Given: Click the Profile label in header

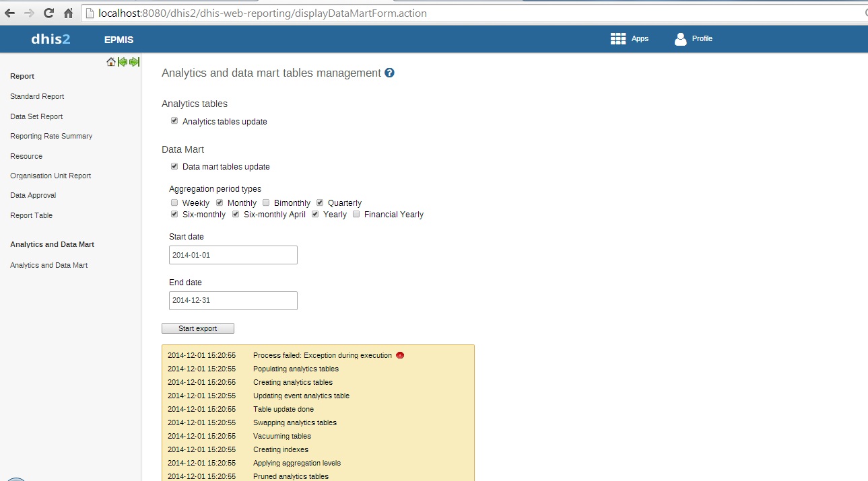Looking at the screenshot, I should click(702, 38).
